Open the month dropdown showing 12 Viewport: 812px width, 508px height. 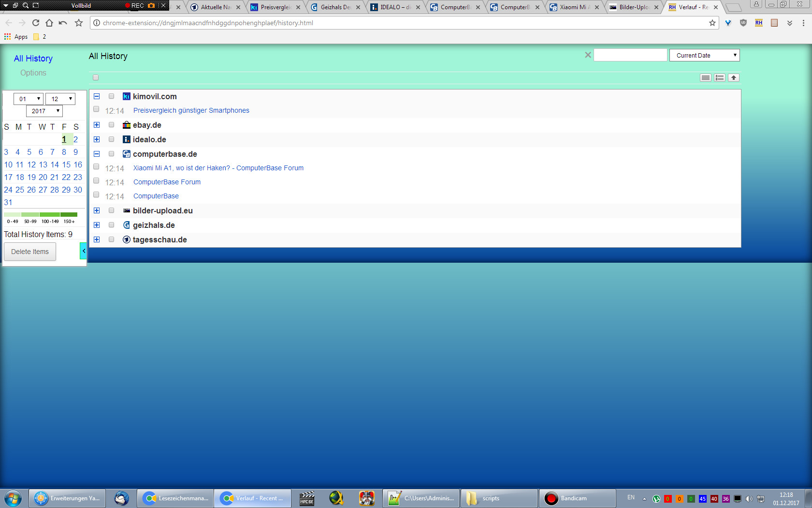point(60,99)
